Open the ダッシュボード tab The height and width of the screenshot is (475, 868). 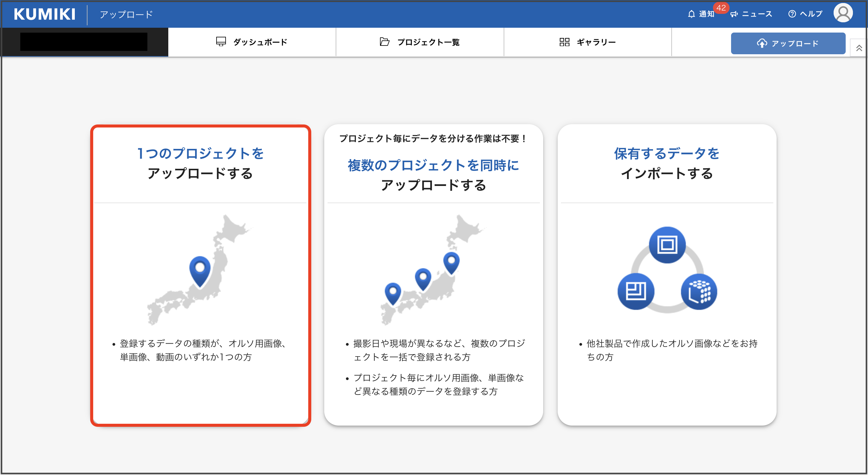point(252,42)
